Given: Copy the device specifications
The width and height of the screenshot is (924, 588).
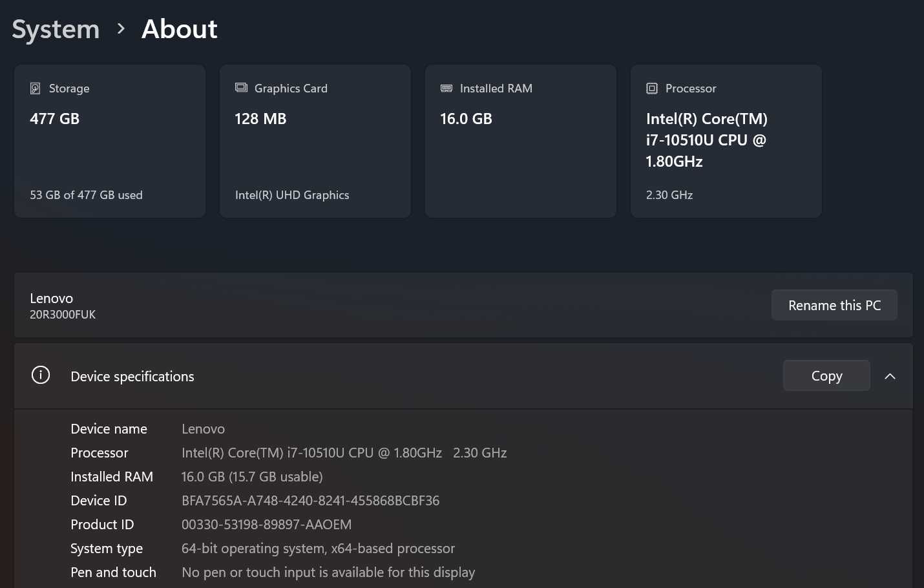Looking at the screenshot, I should pyautogui.click(x=826, y=375).
